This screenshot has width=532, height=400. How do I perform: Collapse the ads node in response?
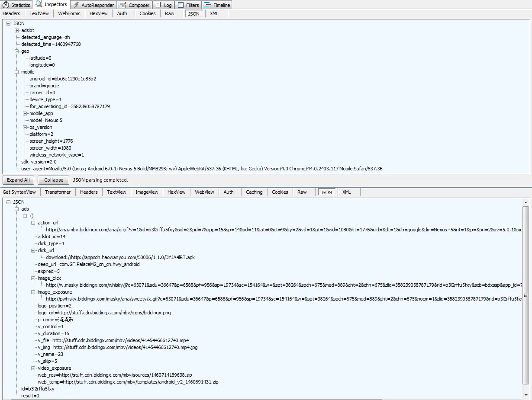coord(17,209)
